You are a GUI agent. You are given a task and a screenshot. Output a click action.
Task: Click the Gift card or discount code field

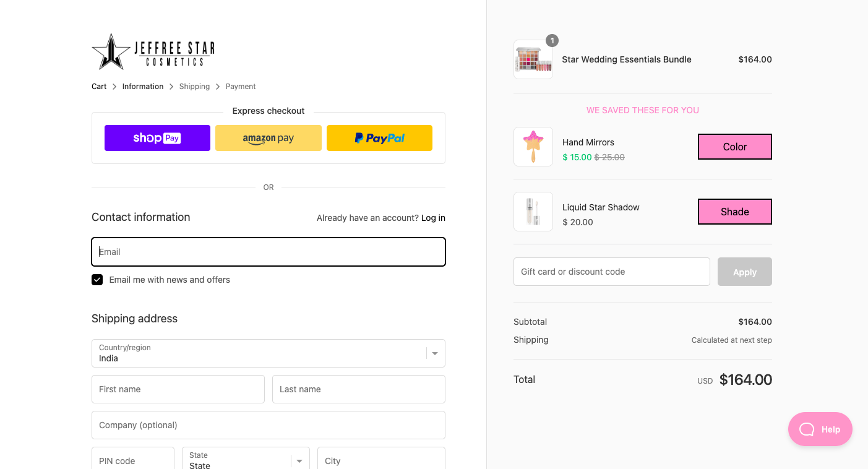pos(611,272)
